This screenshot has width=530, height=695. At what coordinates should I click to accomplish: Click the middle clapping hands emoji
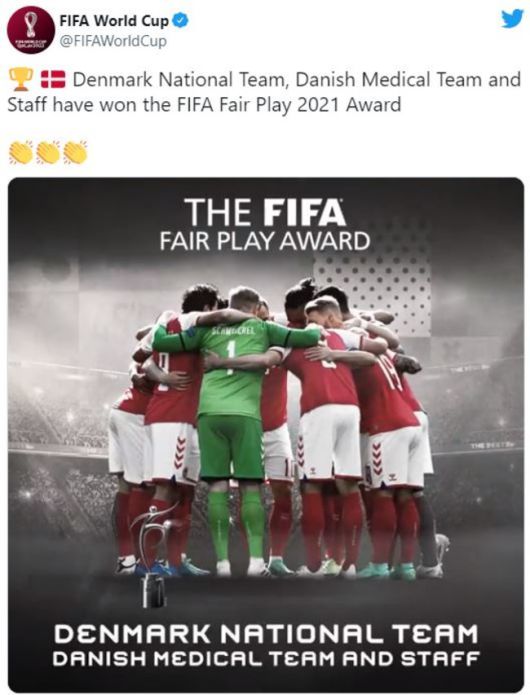click(47, 152)
